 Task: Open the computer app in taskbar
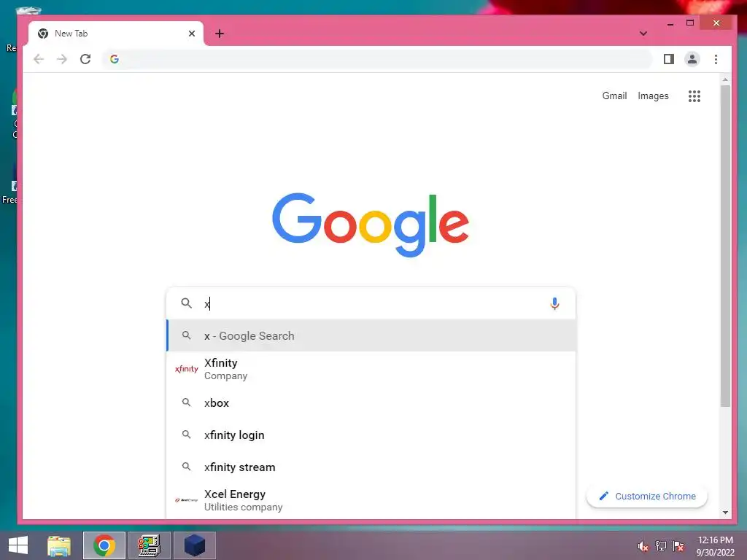[x=149, y=545]
